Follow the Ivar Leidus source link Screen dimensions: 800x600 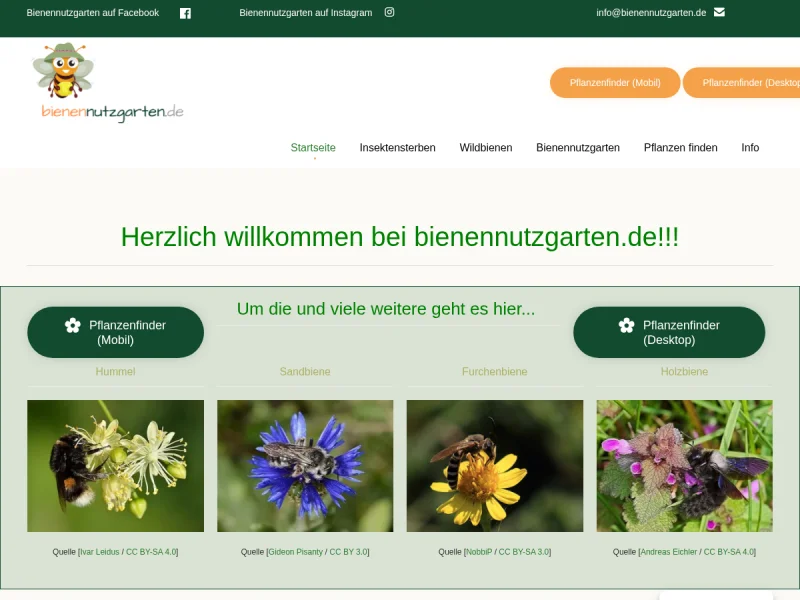(x=100, y=552)
